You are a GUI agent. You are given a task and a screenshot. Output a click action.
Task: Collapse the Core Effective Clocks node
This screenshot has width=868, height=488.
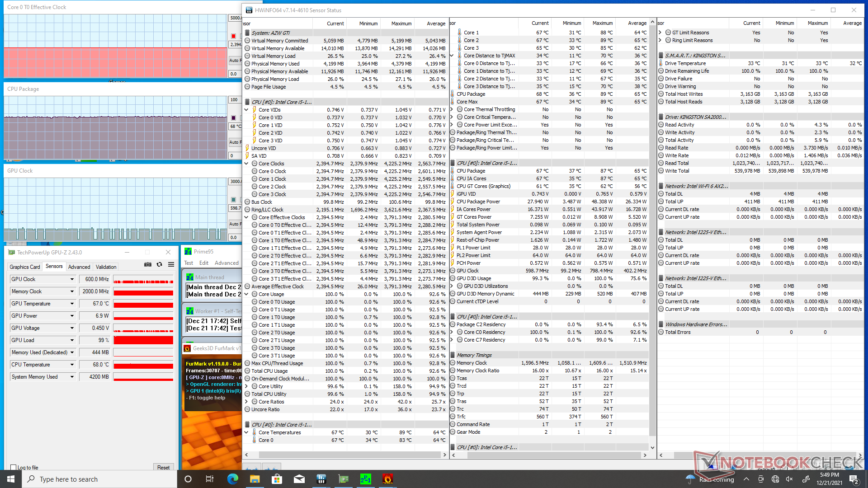(246, 217)
